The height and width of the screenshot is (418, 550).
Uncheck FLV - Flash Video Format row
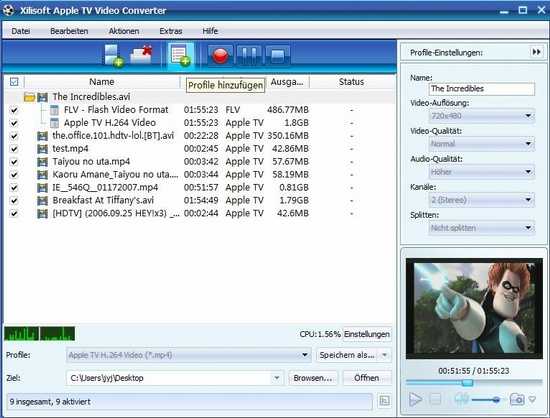pos(14,110)
